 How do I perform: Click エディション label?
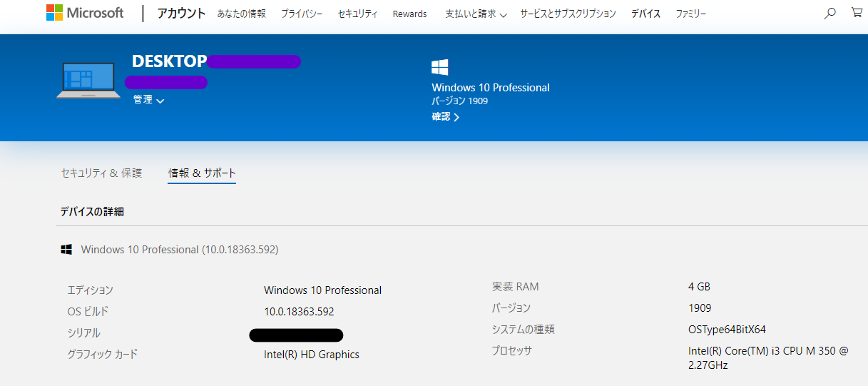point(90,290)
